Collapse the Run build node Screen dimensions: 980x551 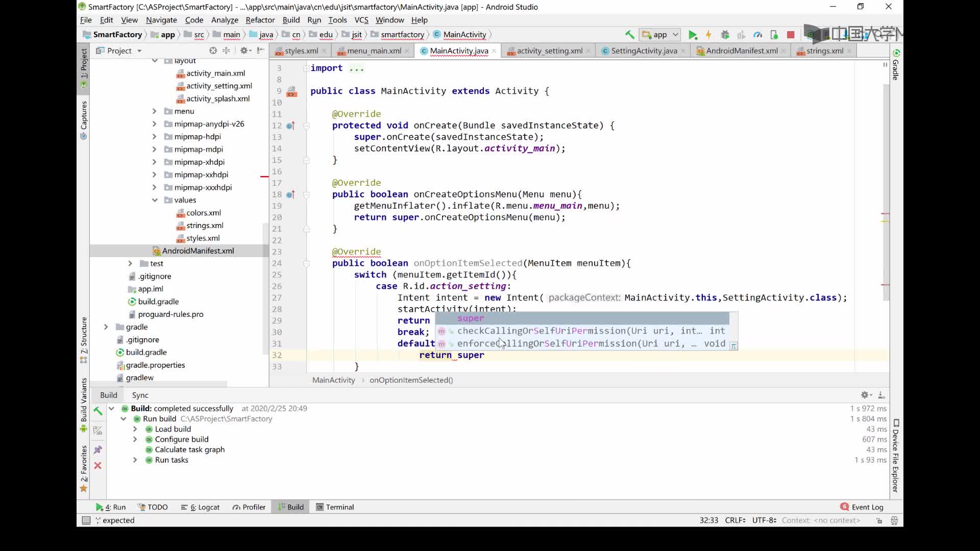123,419
